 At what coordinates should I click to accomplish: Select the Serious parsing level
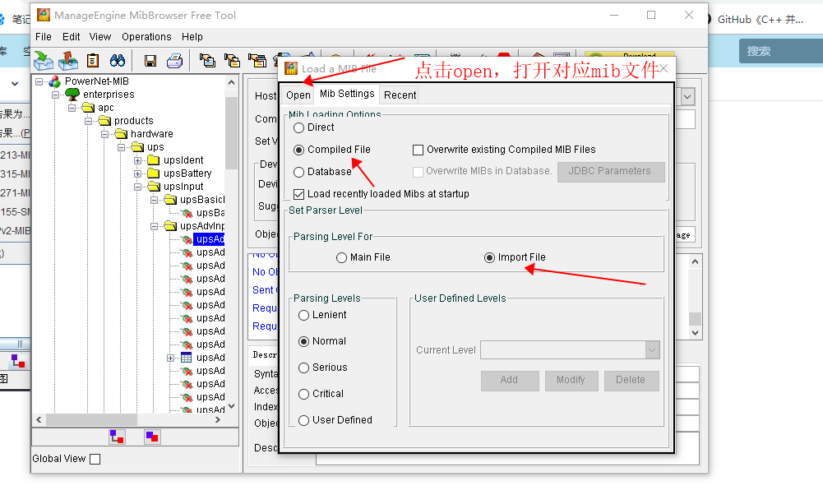click(304, 368)
